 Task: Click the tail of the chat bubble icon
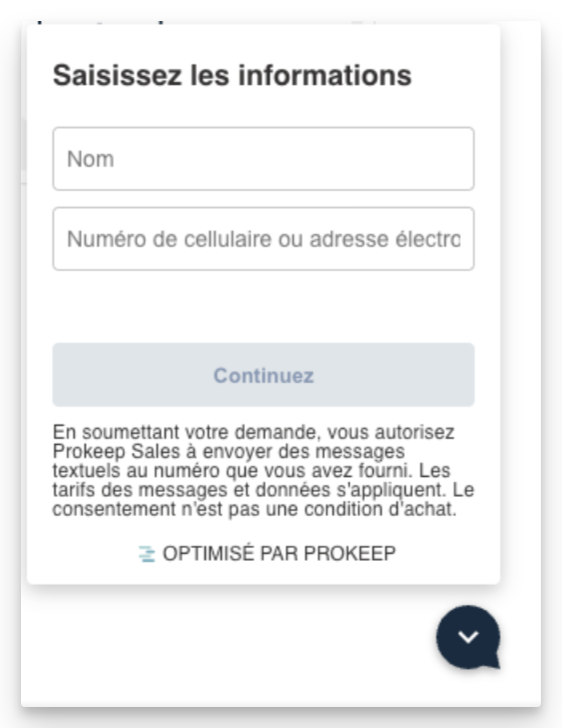coord(493,660)
